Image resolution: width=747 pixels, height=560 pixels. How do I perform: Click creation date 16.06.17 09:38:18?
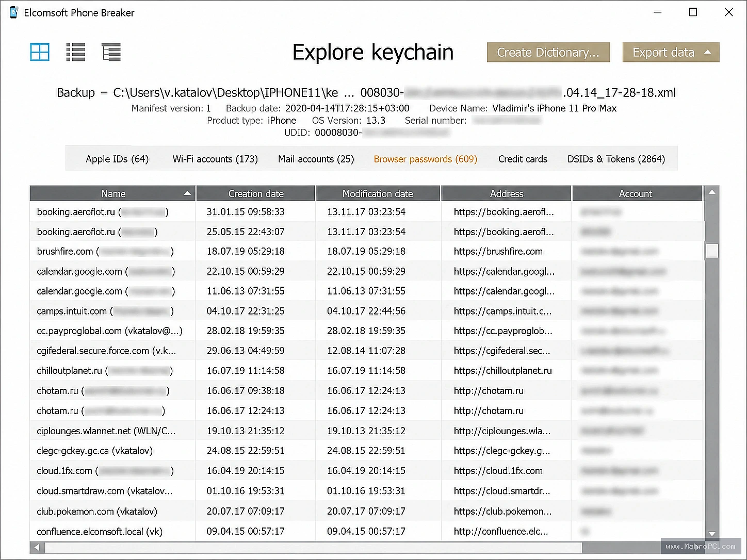(246, 390)
